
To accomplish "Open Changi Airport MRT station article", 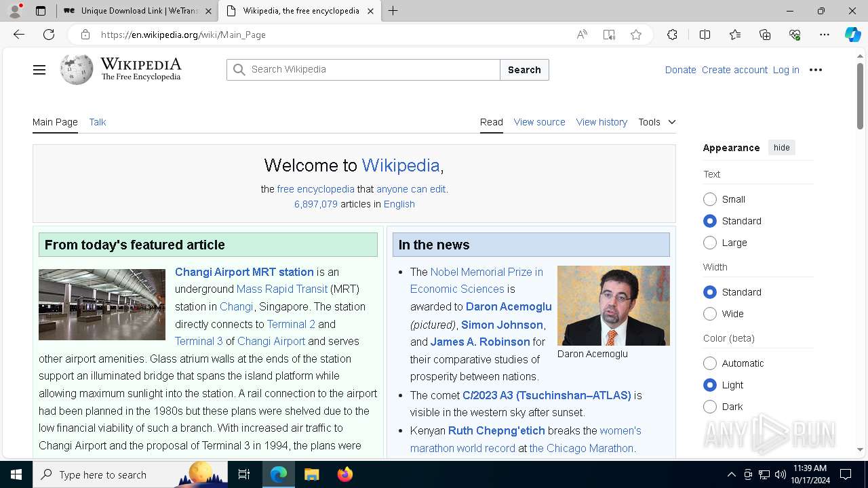I will tap(244, 272).
